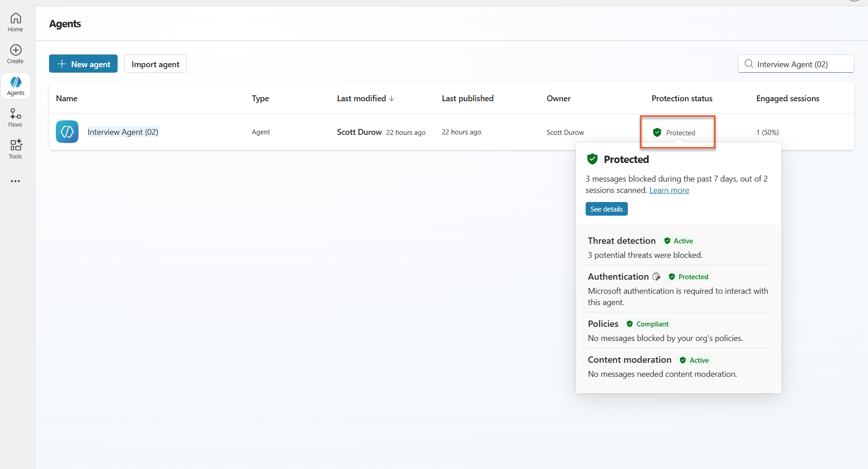
Task: Open Flows from the sidebar
Action: 15,117
